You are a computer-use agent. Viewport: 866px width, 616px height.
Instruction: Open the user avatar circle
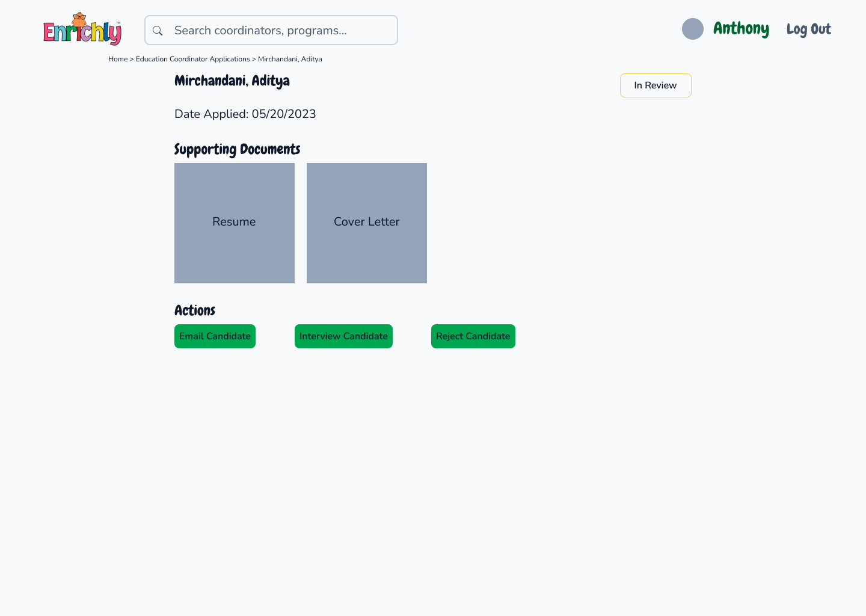[693, 29]
